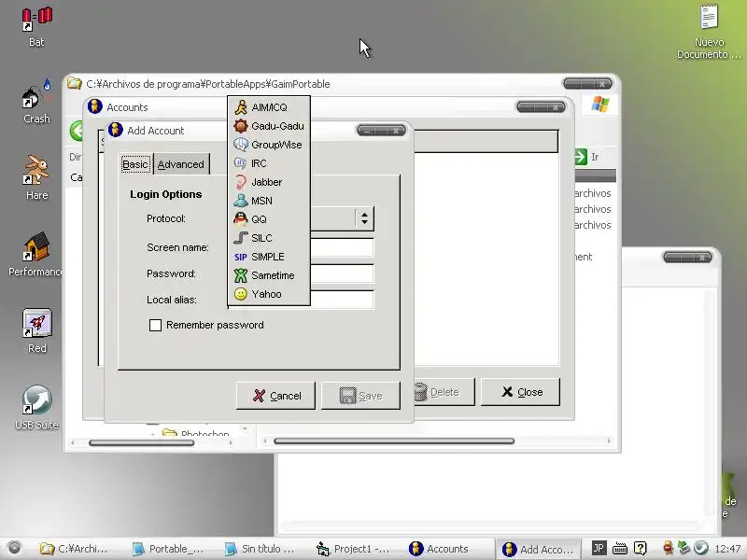The image size is (747, 560).
Task: Select Yahoo protocol entry
Action: [269, 294]
